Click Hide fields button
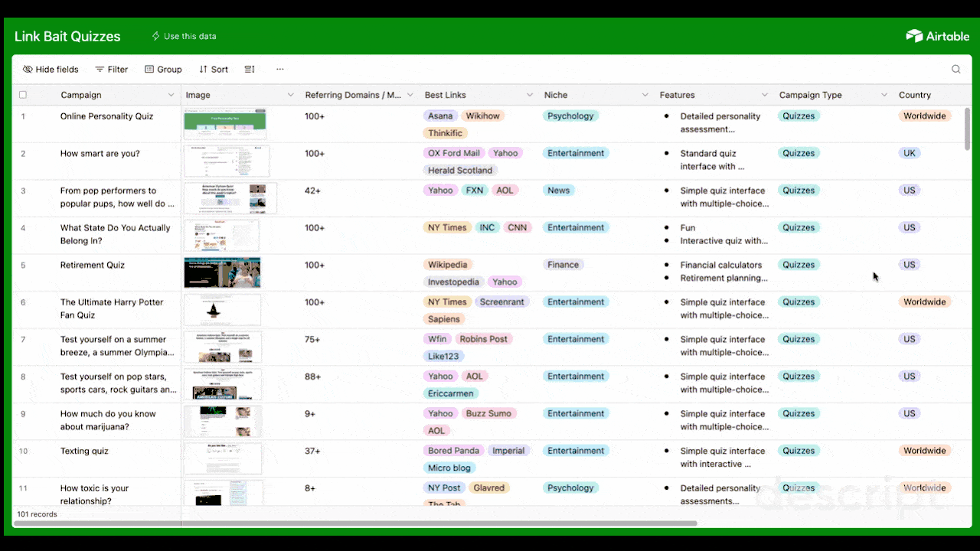 (x=51, y=69)
